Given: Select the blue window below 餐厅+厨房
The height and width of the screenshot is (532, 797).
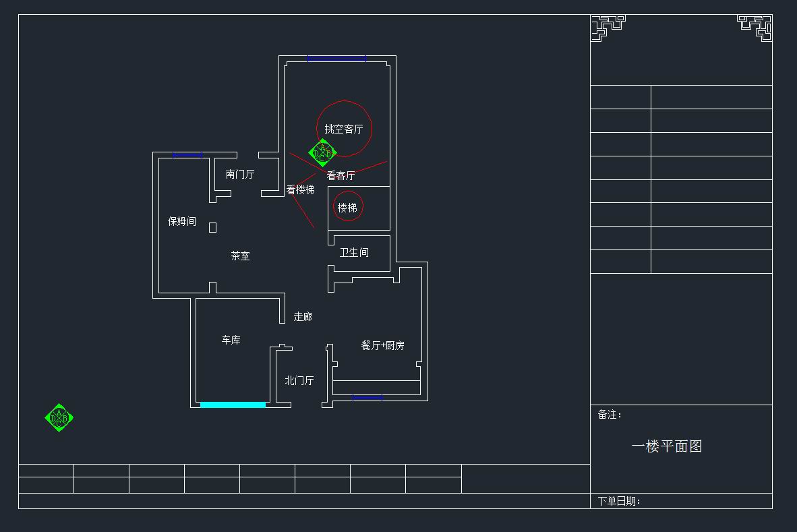Looking at the screenshot, I should 367,398.
